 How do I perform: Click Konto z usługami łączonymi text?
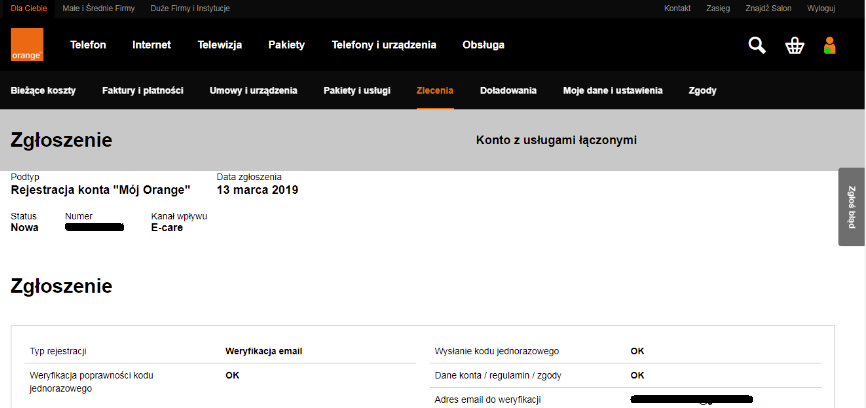coord(556,140)
